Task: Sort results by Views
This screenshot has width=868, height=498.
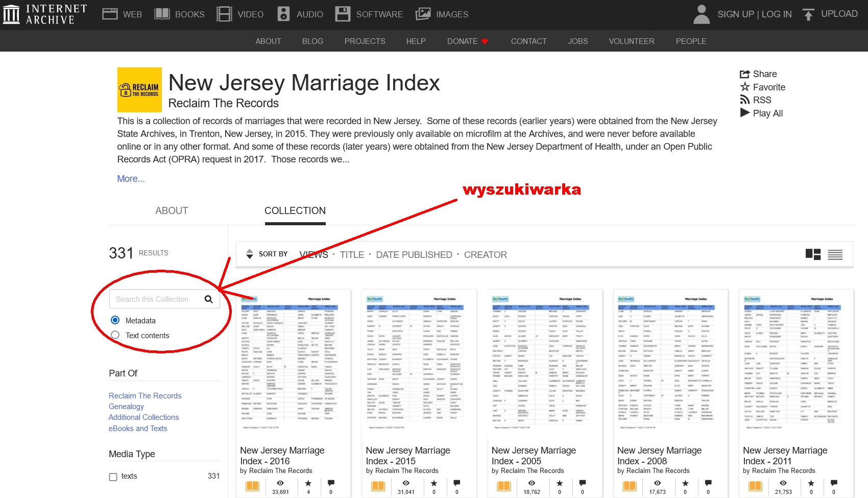Action: [x=314, y=254]
